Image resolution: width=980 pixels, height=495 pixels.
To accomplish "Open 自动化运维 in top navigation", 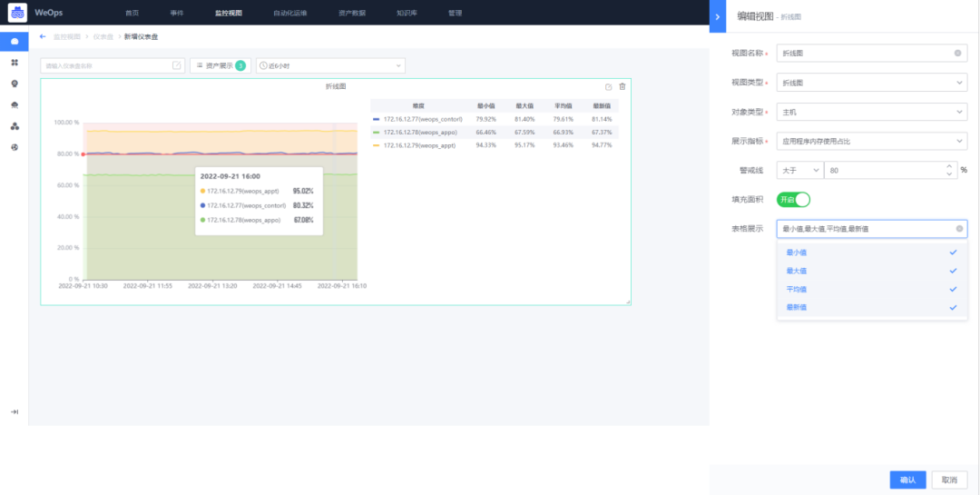I will coord(290,13).
